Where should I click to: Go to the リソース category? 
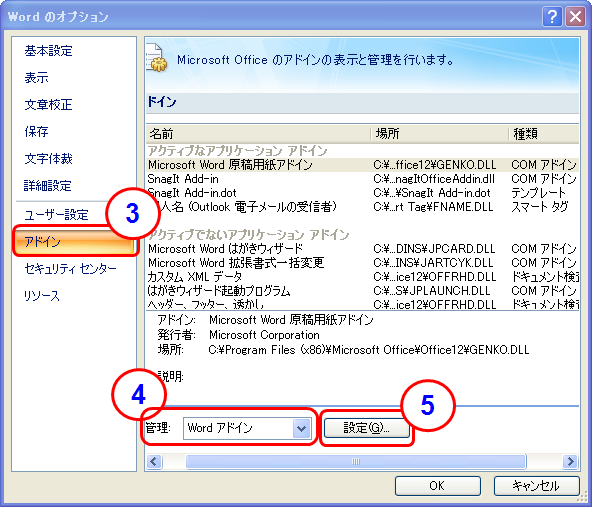pyautogui.click(x=42, y=296)
